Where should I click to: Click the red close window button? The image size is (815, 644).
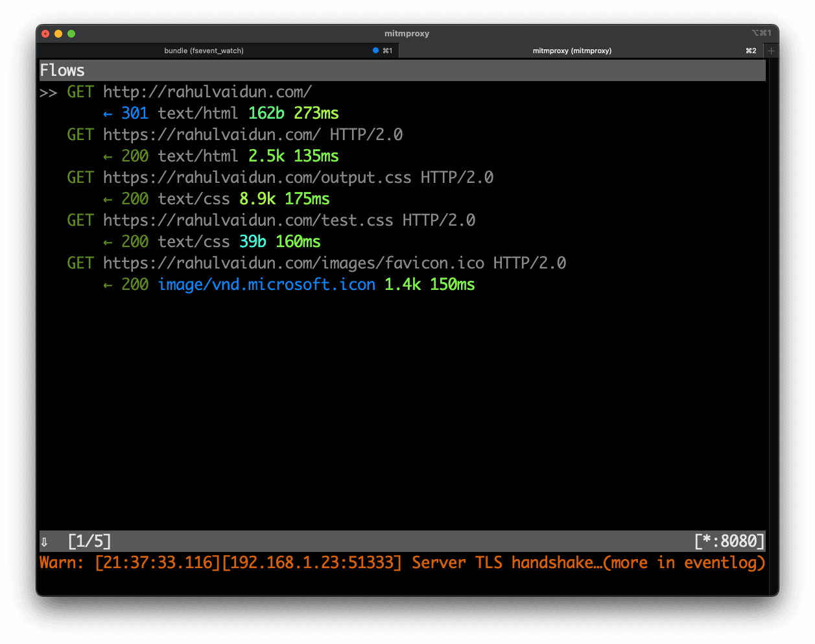(45, 34)
